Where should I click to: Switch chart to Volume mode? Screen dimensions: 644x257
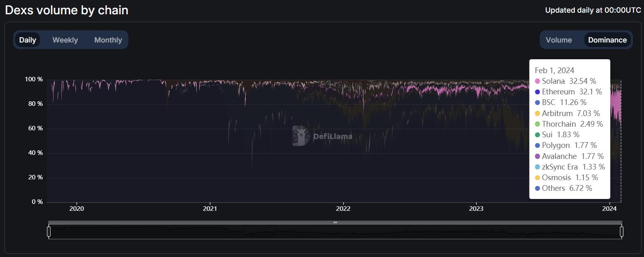coord(559,40)
